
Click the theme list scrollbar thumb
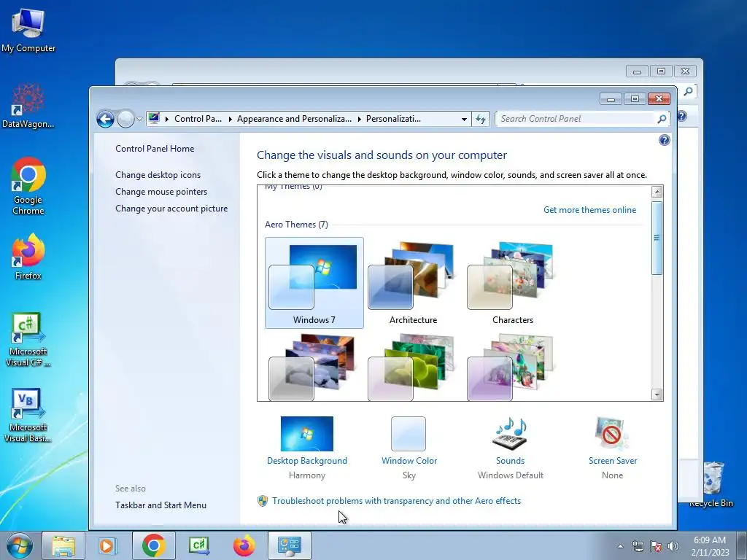[x=657, y=238]
